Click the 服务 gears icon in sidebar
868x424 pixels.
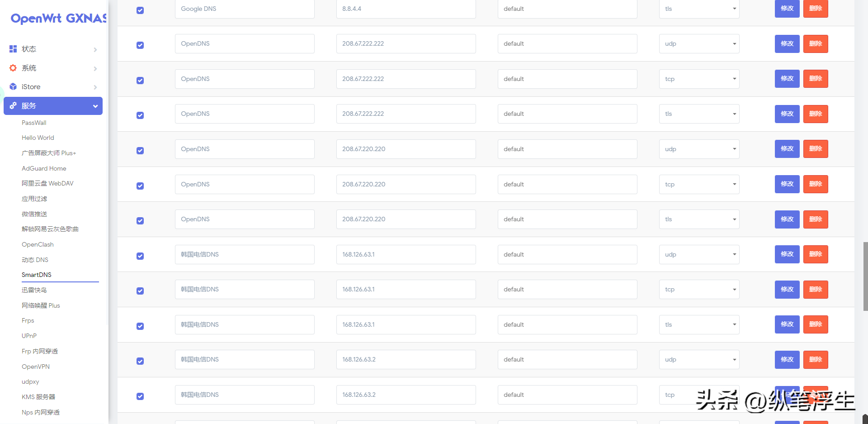(13, 105)
